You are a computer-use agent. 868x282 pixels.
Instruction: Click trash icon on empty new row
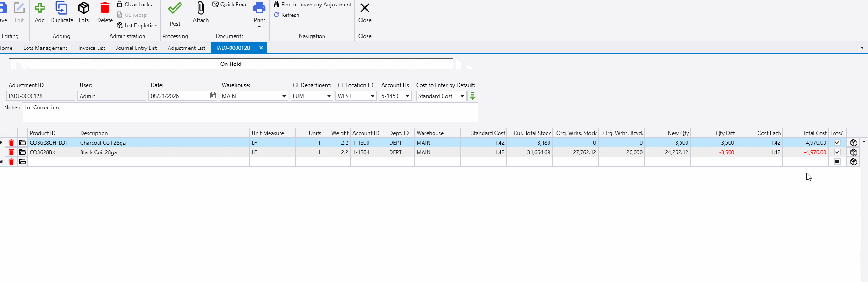point(11,162)
